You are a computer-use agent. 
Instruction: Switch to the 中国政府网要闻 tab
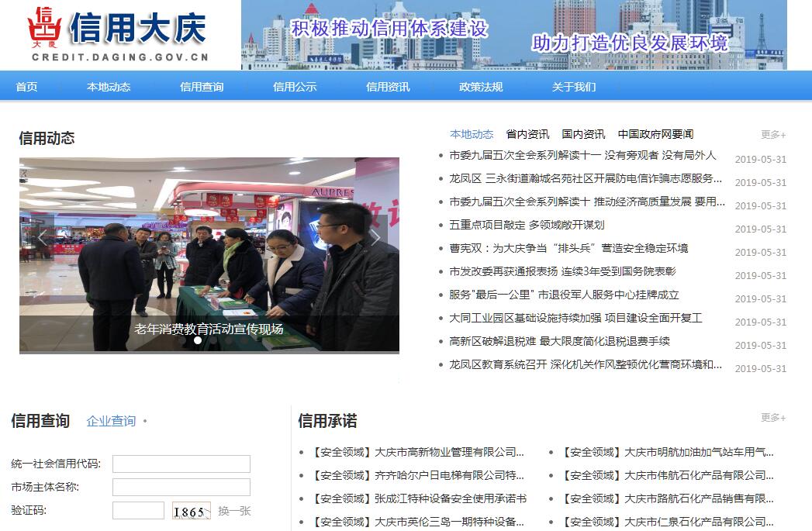655,134
